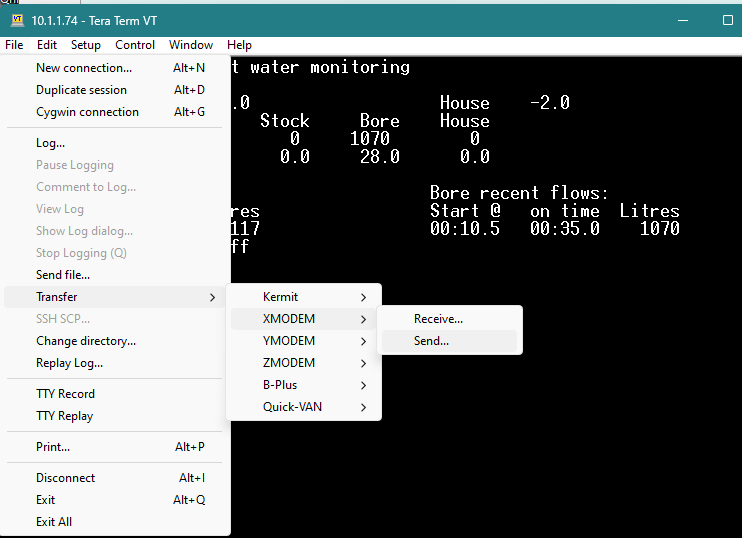Image resolution: width=742 pixels, height=538 pixels.
Task: Select Duplicate session menu entry
Action: [x=81, y=90]
